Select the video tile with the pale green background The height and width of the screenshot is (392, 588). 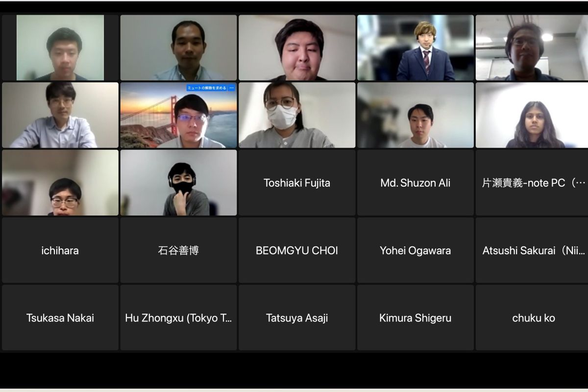coord(60,48)
